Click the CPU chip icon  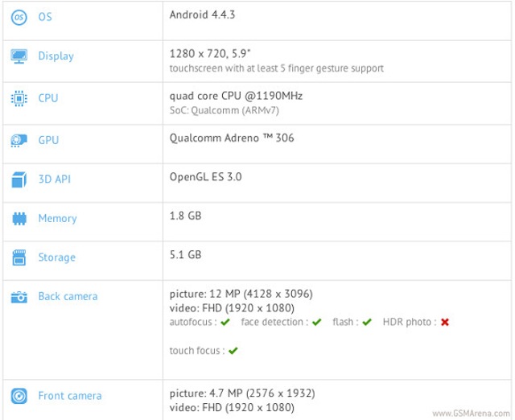(x=19, y=98)
